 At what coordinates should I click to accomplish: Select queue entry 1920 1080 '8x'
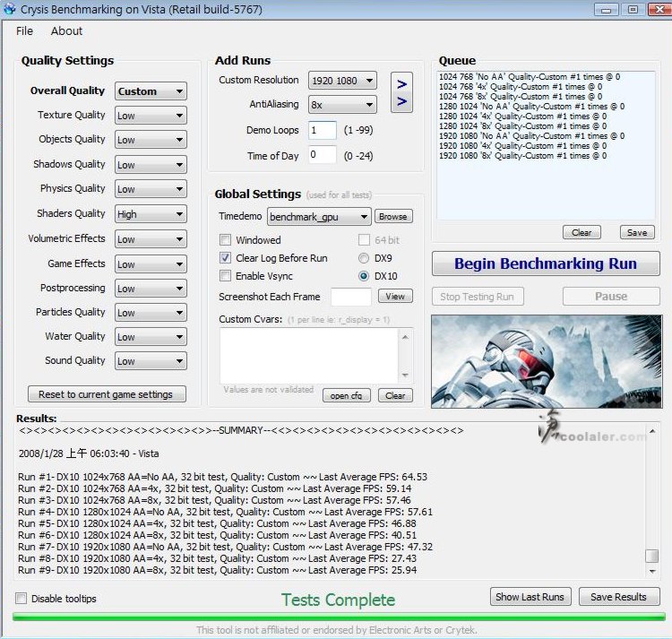coord(522,156)
